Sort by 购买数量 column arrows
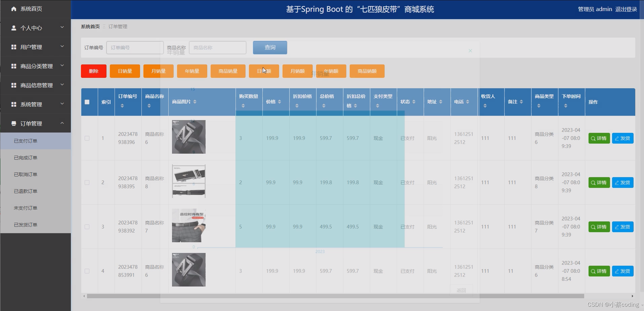Image resolution: width=644 pixels, height=311 pixels. (x=243, y=106)
